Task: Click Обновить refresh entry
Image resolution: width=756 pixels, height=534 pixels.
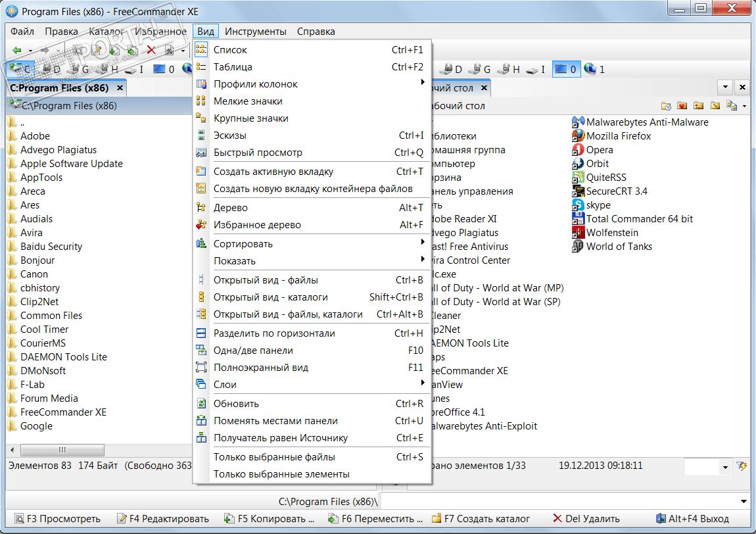Action: [x=312, y=404]
